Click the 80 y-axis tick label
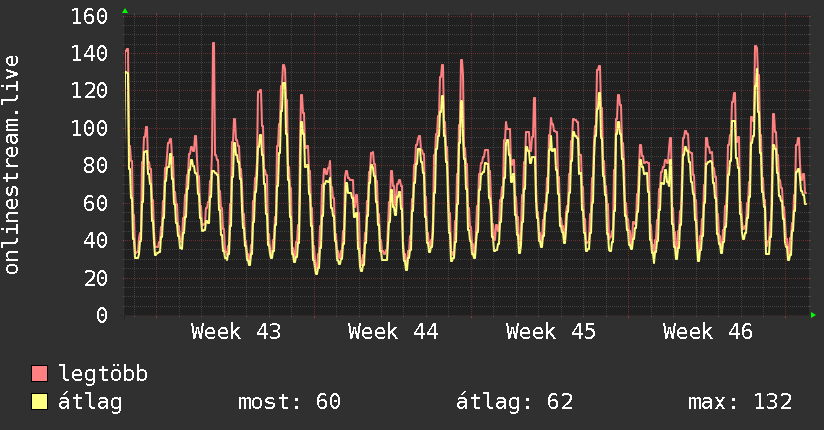The width and height of the screenshot is (824, 430). coord(96,166)
